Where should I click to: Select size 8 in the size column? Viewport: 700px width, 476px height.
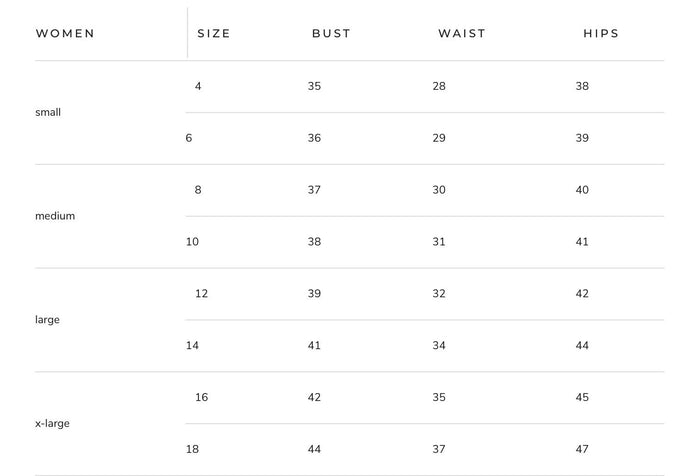tap(198, 190)
